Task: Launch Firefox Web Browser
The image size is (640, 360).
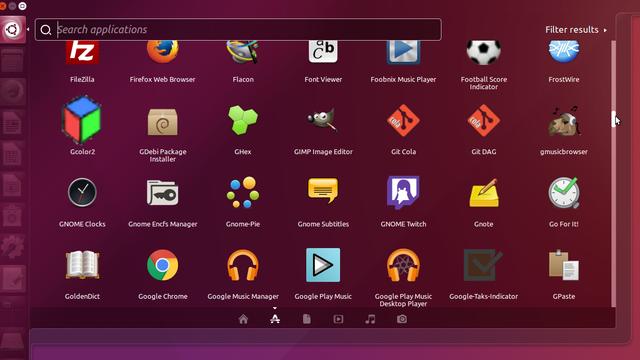Action: (x=162, y=53)
